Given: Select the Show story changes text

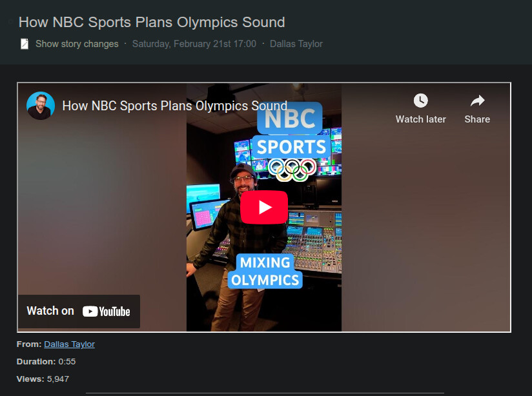Looking at the screenshot, I should (77, 44).
